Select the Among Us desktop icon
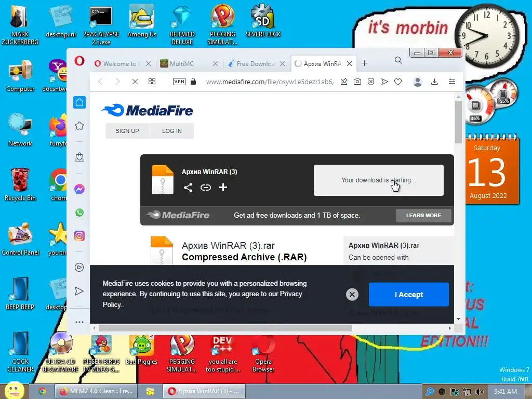Image resolution: width=532 pixels, height=399 pixels. point(142,21)
